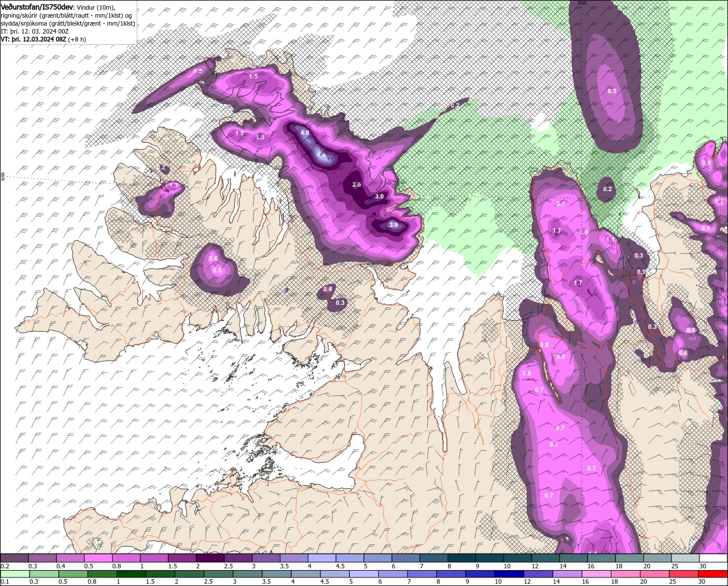Select the purple-row 30 white swatch

[714, 558]
